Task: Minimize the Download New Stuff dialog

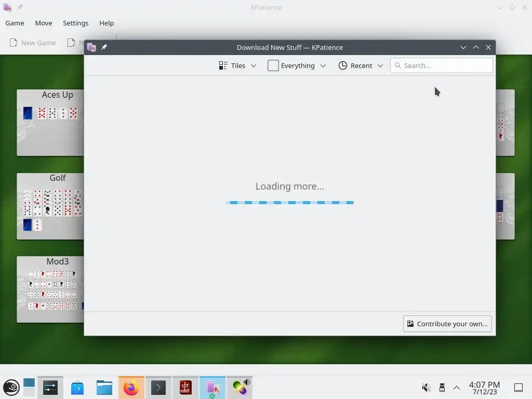Action: (463, 47)
